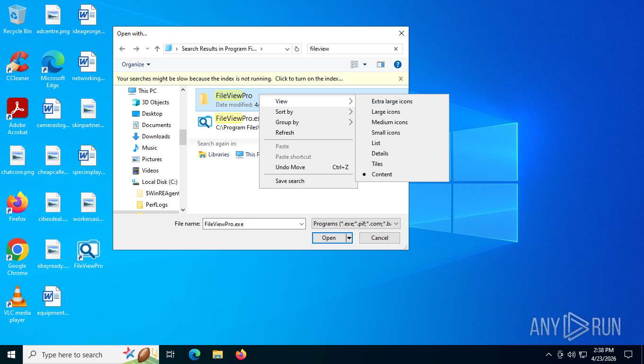The height and width of the screenshot is (364, 644).
Task: Open Task View on the taskbar
Action: click(170, 355)
